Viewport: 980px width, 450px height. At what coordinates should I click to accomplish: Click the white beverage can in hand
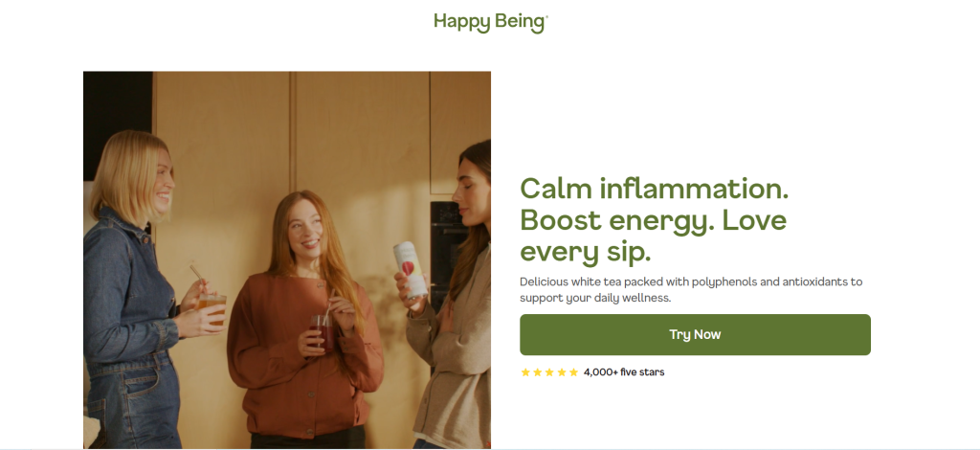410,269
